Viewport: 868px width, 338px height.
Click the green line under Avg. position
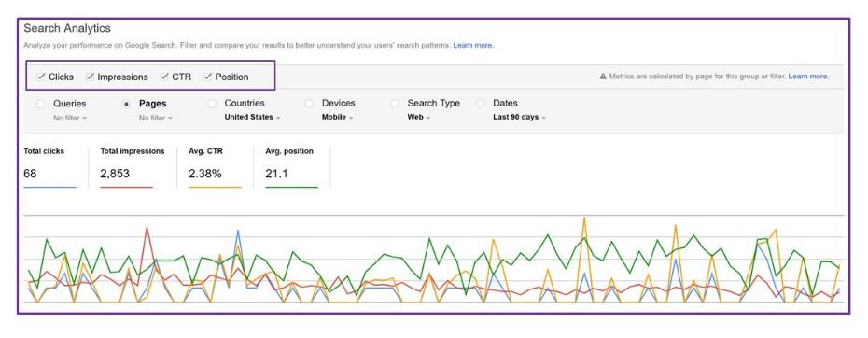(292, 188)
